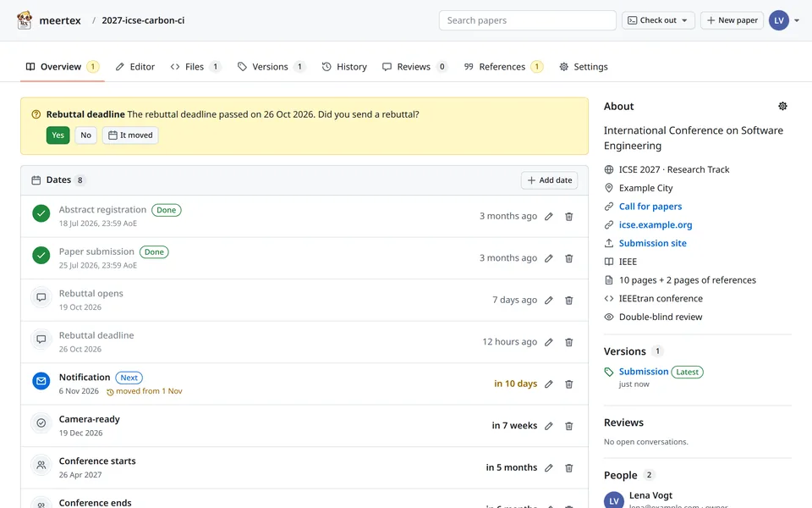Go to the Versions tab
812x508 pixels.
tap(272, 67)
